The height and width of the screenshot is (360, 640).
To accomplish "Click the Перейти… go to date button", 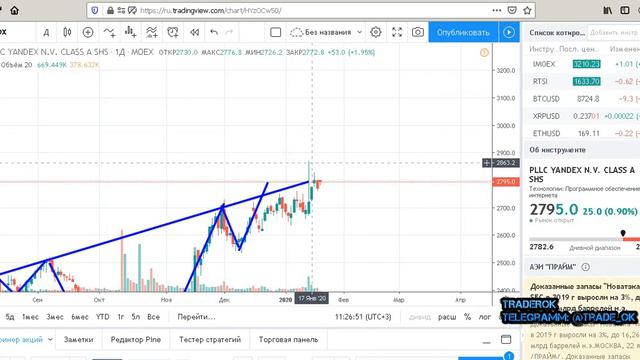I will [x=196, y=317].
